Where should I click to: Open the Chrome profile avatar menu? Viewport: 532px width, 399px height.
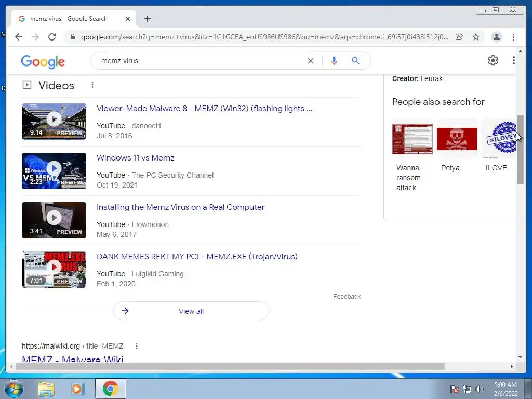(496, 37)
